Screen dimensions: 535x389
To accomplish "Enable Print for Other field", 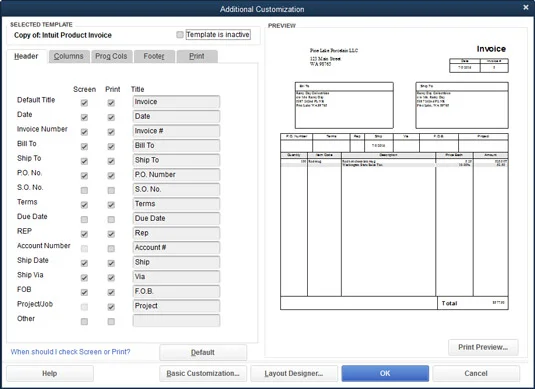I will pyautogui.click(x=111, y=321).
